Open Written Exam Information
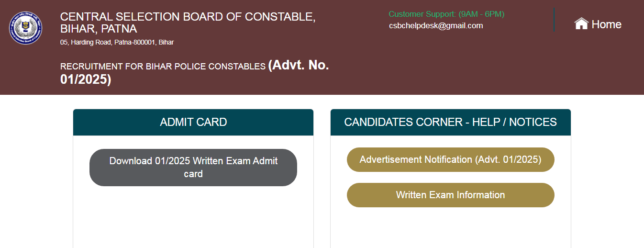Screen dimensions: 644x248 pos(450,195)
